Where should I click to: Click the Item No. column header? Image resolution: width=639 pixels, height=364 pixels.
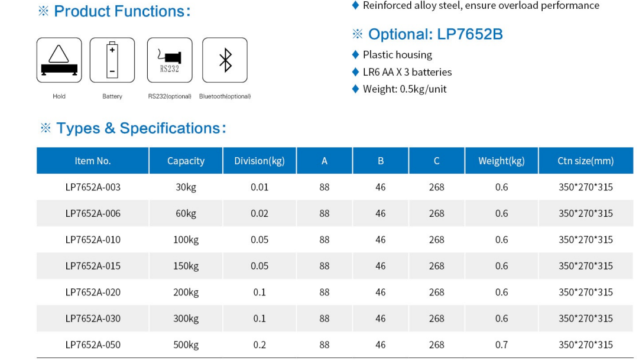(x=93, y=161)
